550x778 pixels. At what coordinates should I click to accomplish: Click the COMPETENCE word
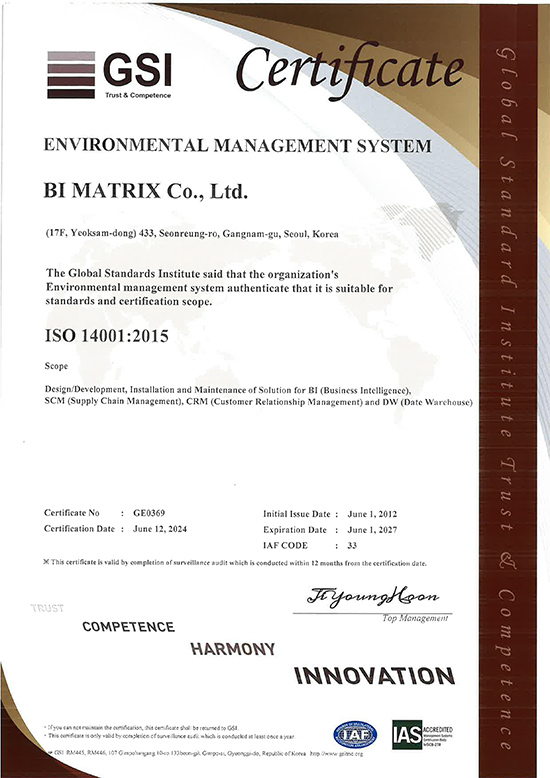click(x=129, y=627)
